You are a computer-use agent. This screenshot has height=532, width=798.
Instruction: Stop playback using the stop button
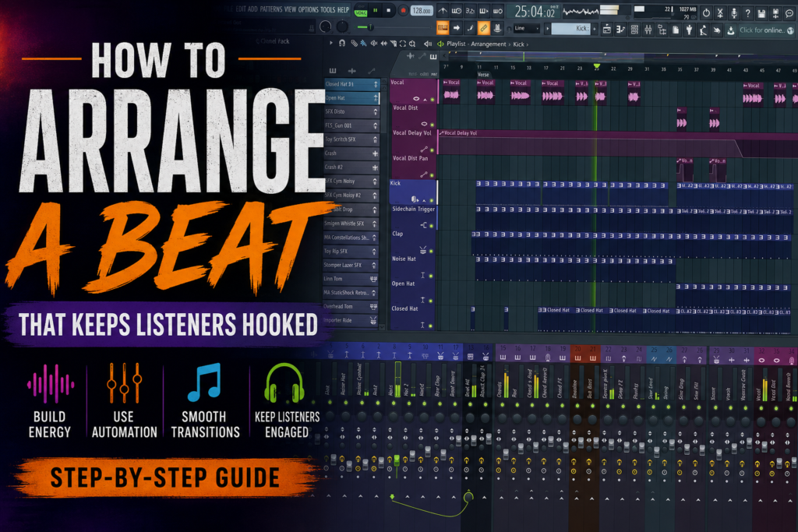point(389,10)
